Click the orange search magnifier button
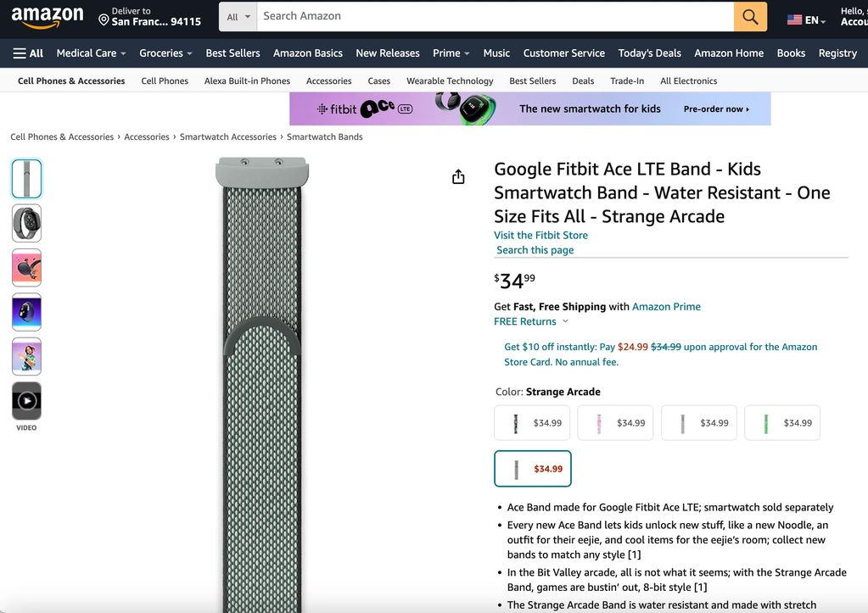 pos(750,17)
